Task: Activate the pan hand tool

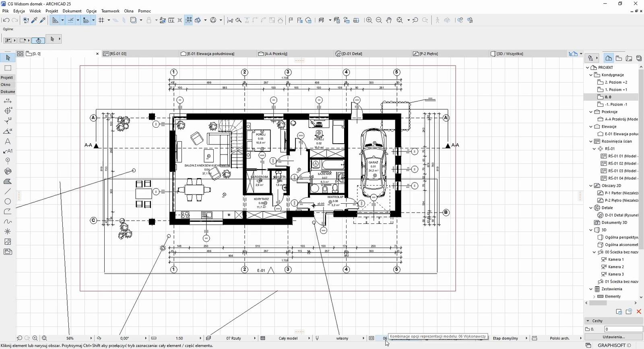Action: click(389, 20)
